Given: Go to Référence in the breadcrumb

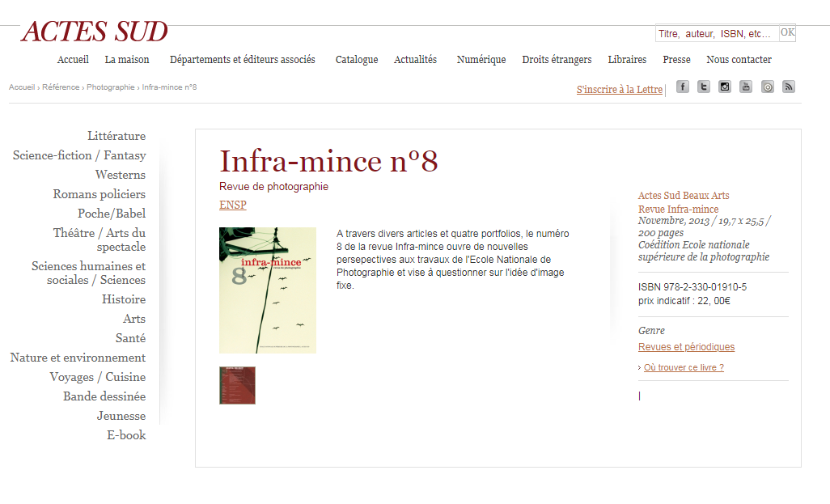Looking at the screenshot, I should pyautogui.click(x=61, y=87).
